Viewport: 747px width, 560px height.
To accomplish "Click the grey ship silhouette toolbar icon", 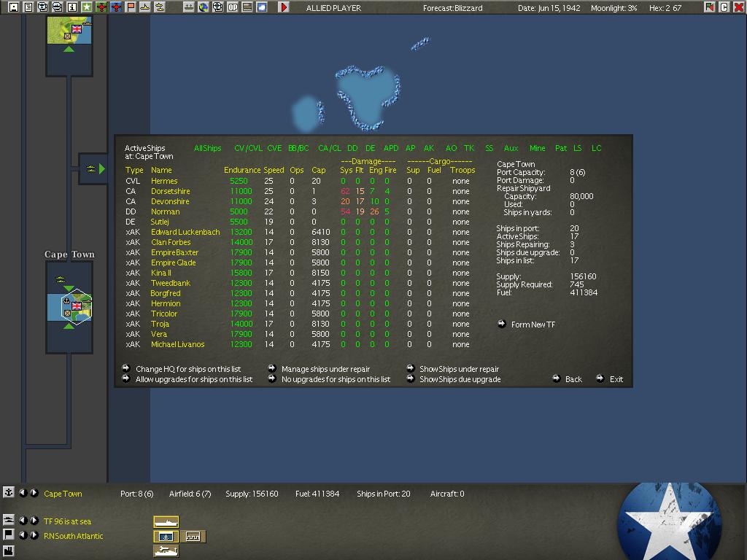I will 189,7.
